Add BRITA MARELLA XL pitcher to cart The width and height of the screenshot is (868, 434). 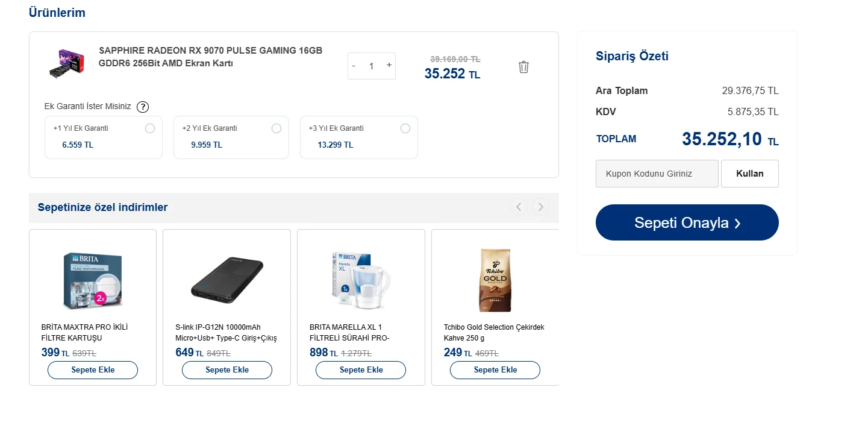tap(361, 370)
